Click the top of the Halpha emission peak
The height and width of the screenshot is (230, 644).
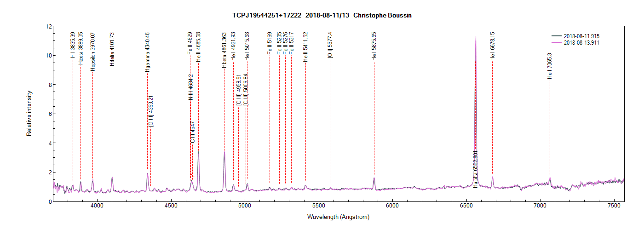tap(476, 37)
